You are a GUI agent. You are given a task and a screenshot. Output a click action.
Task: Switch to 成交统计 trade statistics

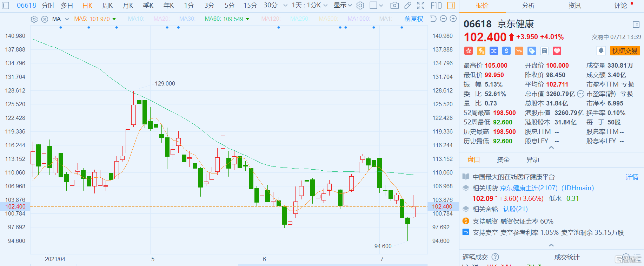coord(567,257)
